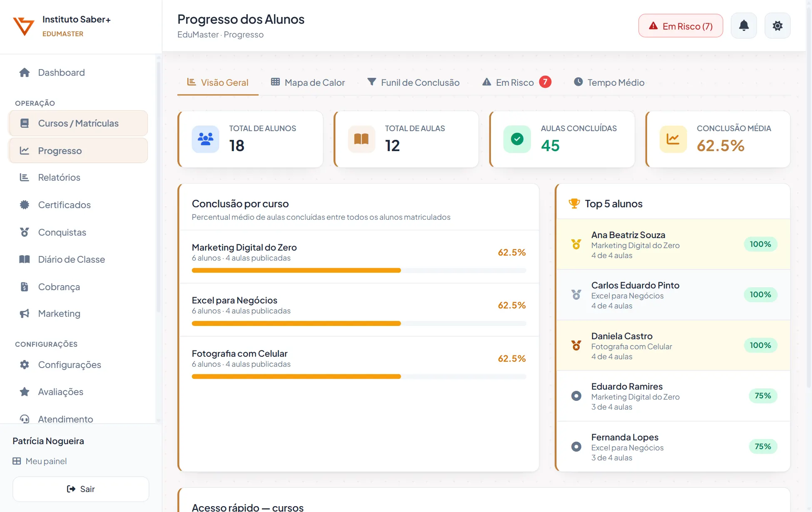Click the name Fernanda Lopes
This screenshot has width=812, height=512.
[x=625, y=437]
